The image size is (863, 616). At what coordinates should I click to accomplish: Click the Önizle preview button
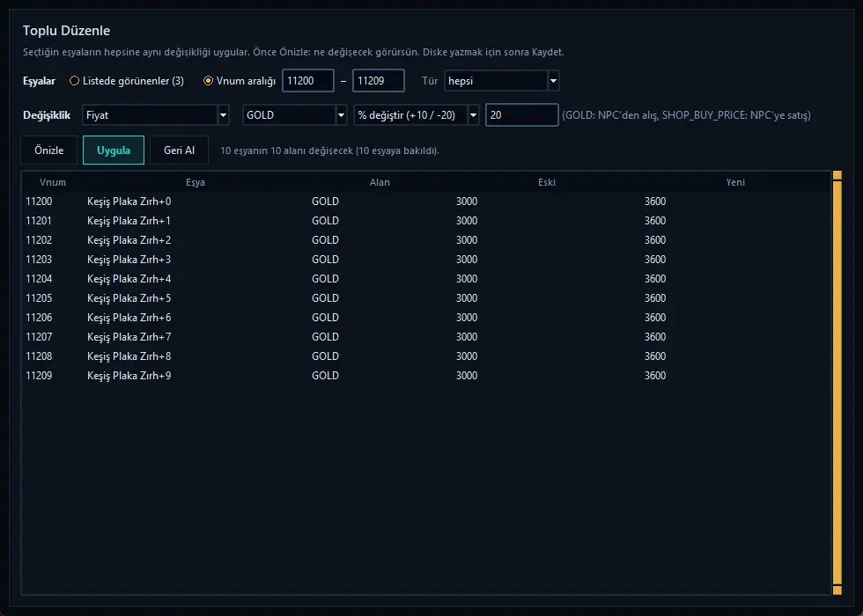[x=49, y=150]
